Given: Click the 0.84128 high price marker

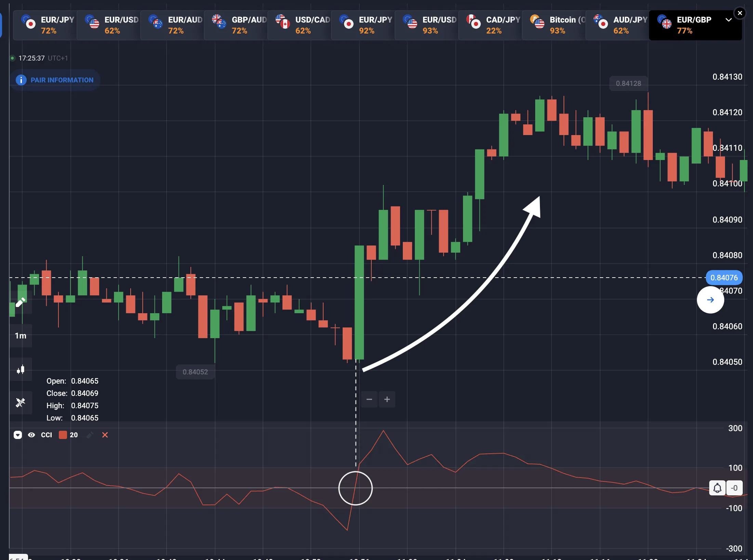Looking at the screenshot, I should (629, 83).
